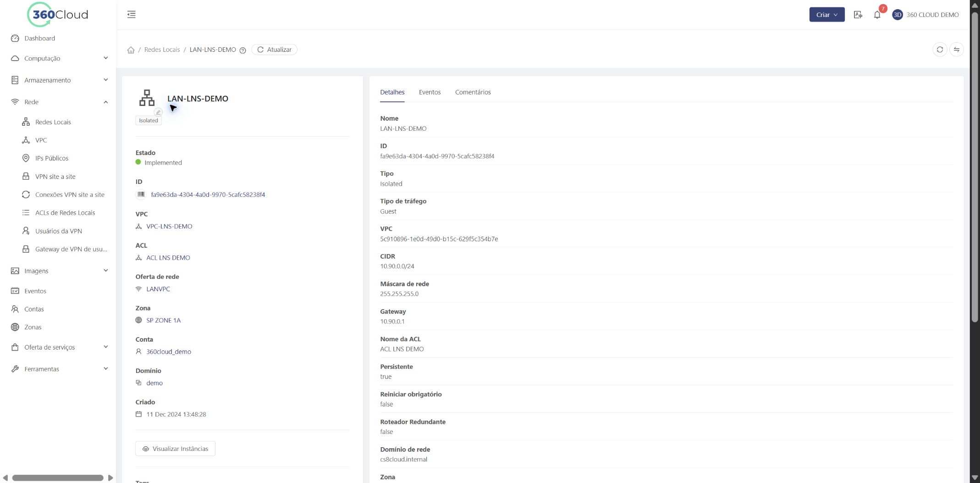Open the ACL LNS DEMO link
This screenshot has height=483, width=980.
pos(168,258)
